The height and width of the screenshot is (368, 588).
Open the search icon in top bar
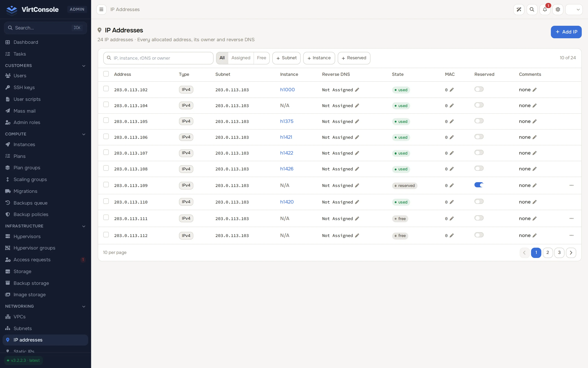[x=532, y=10]
